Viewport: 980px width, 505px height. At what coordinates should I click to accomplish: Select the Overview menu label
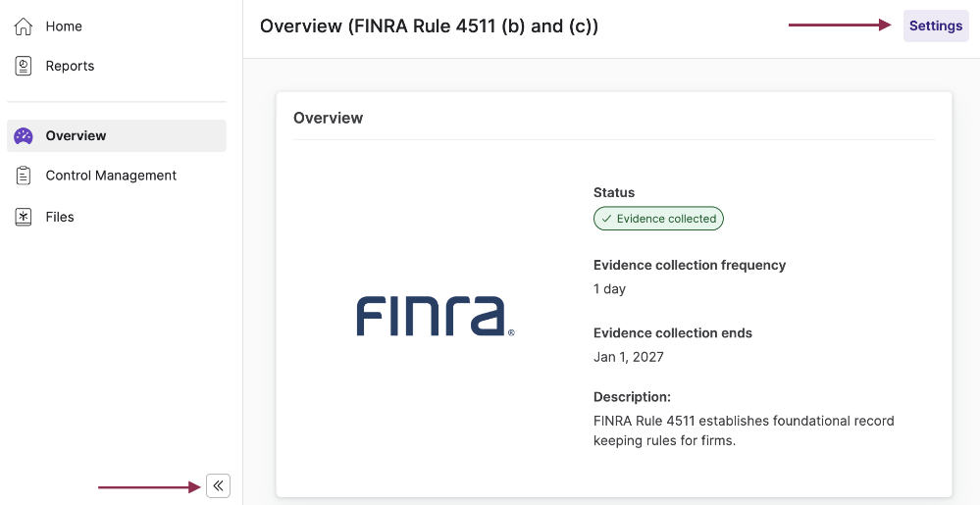coord(76,135)
